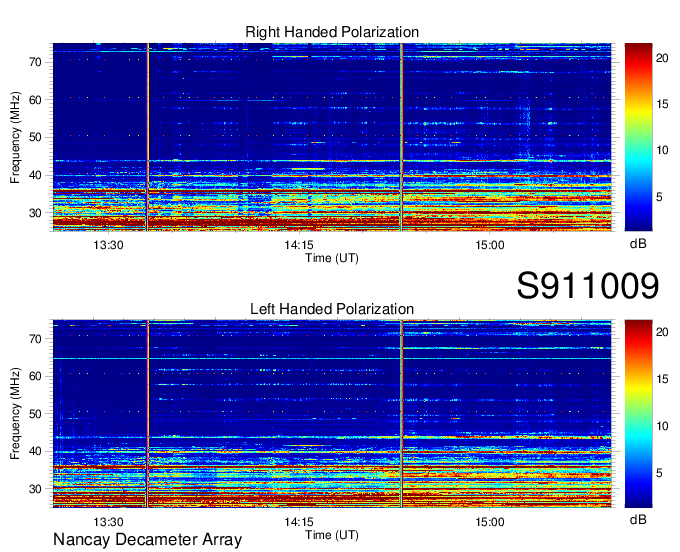Click the '30' frequency tick on top plot

click(x=36, y=213)
